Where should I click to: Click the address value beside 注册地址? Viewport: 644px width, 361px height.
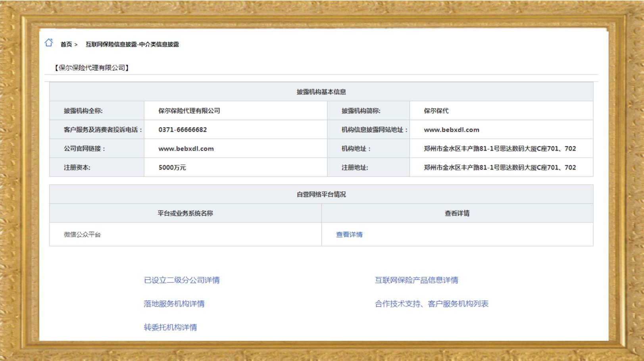click(x=500, y=168)
